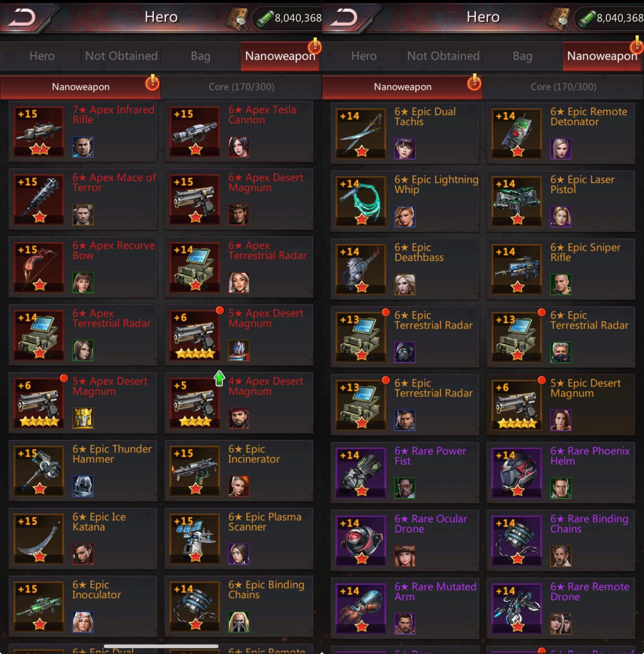Open the Epic Plasma Scanner entry
The width and height of the screenshot is (644, 654).
tap(239, 538)
